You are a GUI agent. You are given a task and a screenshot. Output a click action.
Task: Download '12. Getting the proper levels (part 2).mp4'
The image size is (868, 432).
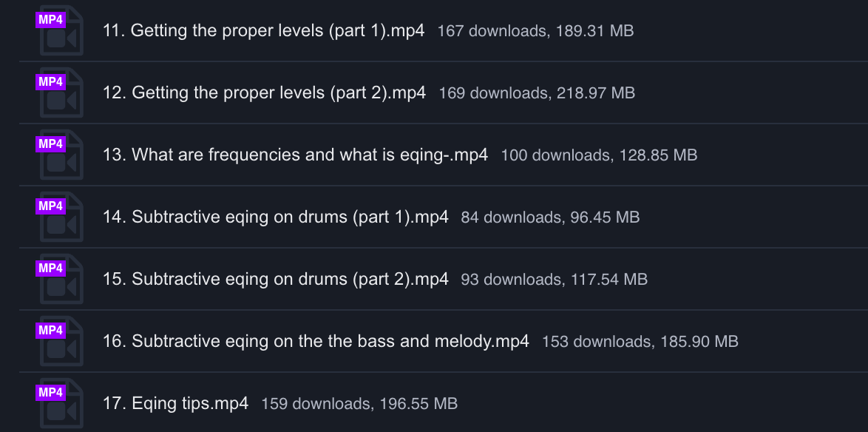click(x=265, y=93)
